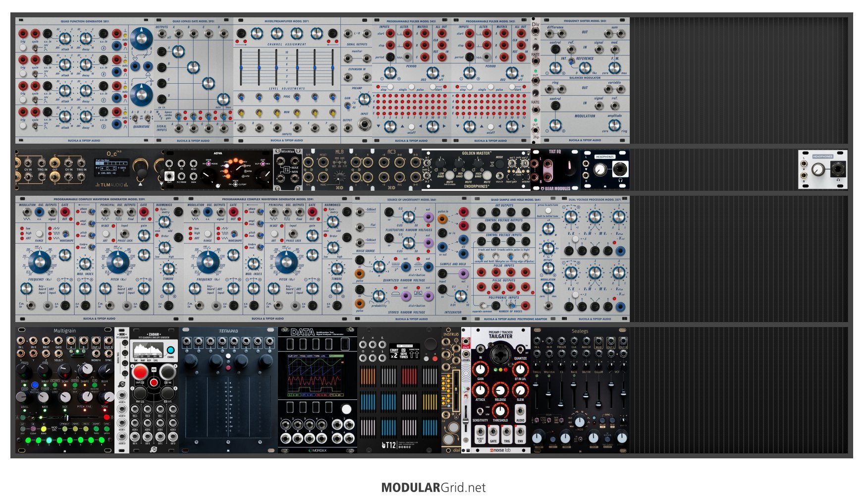
Task: Click the O_c OLED display
Action: click(x=112, y=167)
